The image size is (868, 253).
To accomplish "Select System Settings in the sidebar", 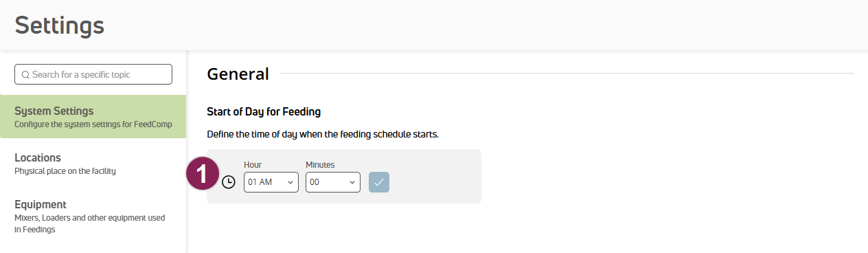I will coord(93,117).
